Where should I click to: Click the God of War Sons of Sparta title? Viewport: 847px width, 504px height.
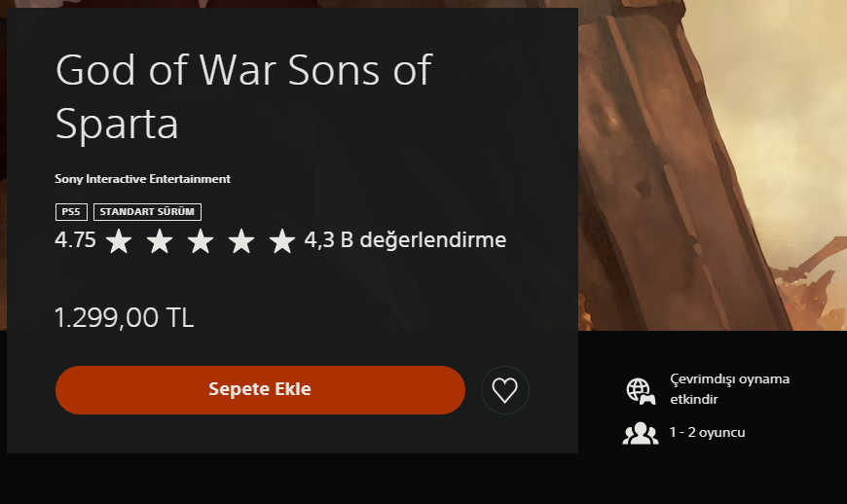pyautogui.click(x=243, y=96)
